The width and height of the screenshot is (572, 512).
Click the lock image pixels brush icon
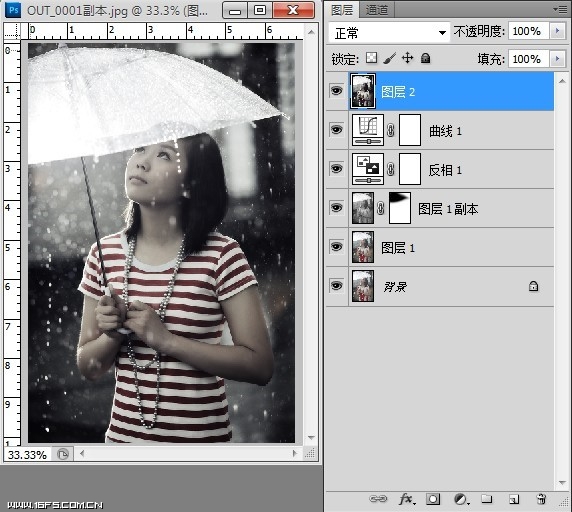point(389,58)
